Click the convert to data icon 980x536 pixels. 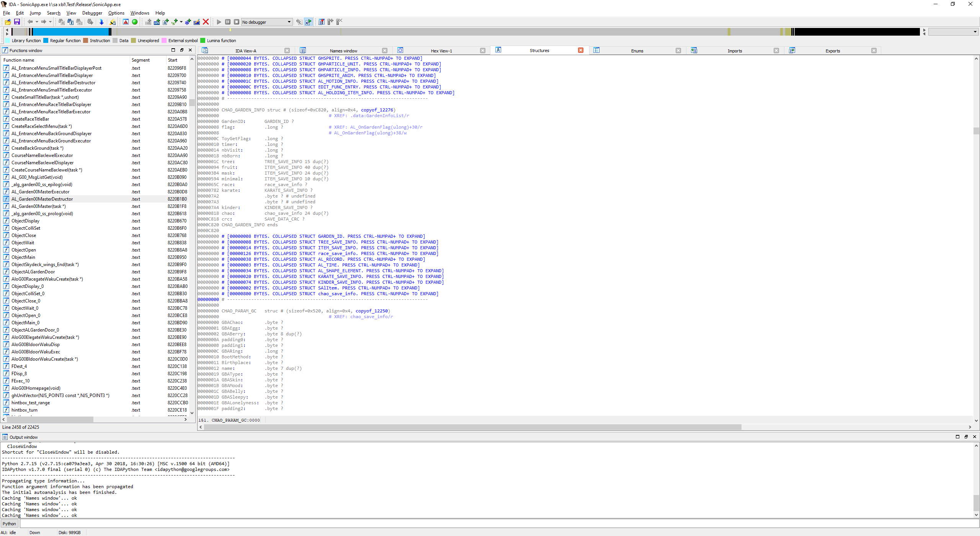click(x=157, y=22)
